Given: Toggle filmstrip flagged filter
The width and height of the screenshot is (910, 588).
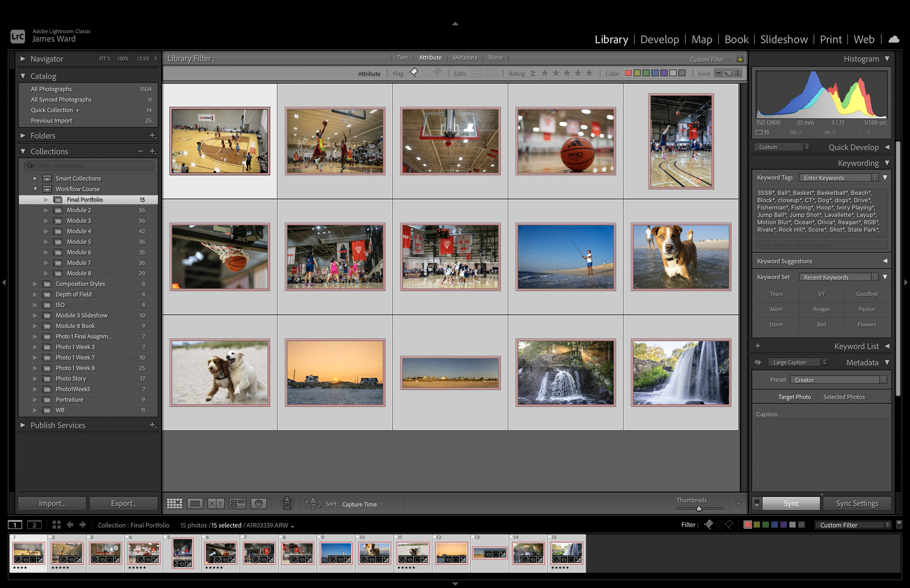Looking at the screenshot, I should (708, 525).
